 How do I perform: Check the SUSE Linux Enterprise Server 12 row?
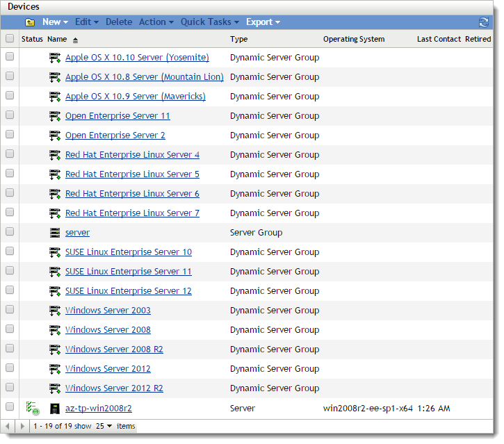10,290
